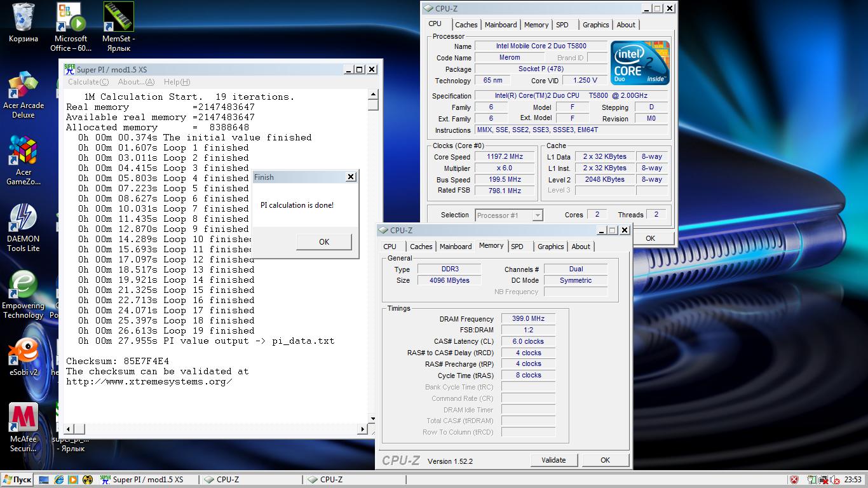The image size is (868, 488).
Task: Click Super PI vertical scrollbar up arrow
Action: point(372,95)
